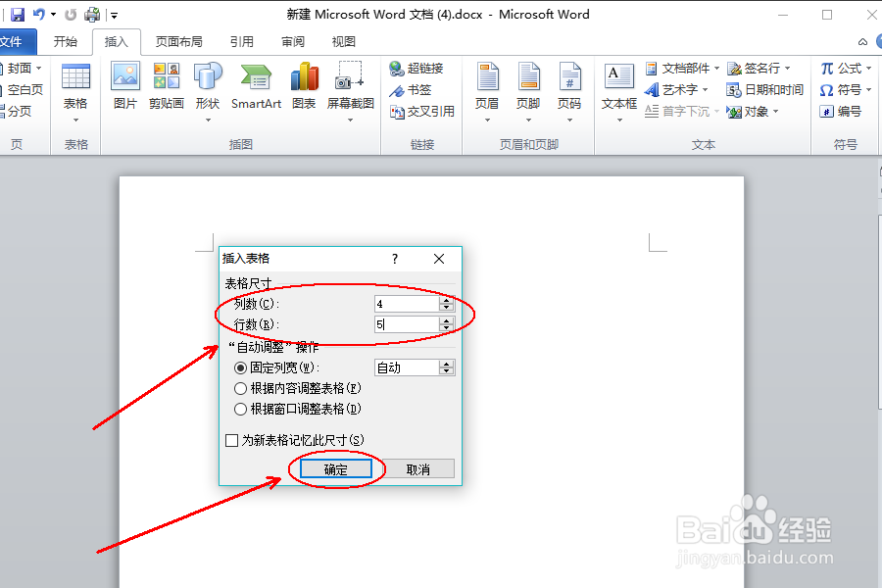Click the 列数 columns input field

point(407,304)
